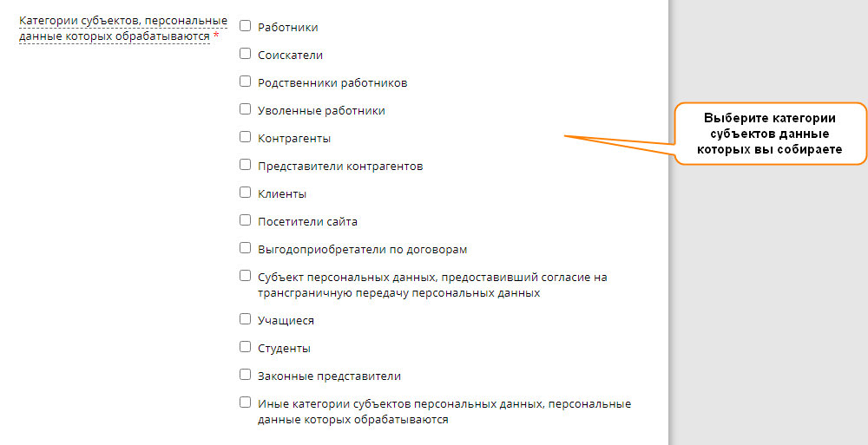Check the 'Контрагенты' checkbox
868x445 pixels.
point(245,138)
